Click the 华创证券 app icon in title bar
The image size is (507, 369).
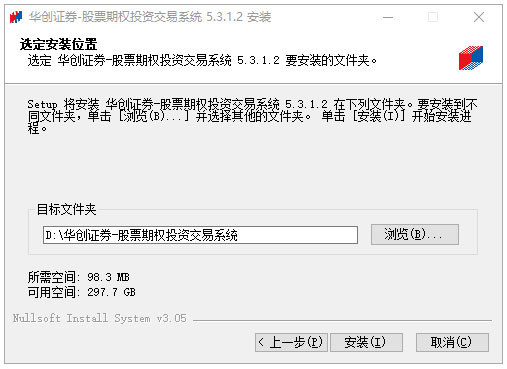pyautogui.click(x=15, y=17)
